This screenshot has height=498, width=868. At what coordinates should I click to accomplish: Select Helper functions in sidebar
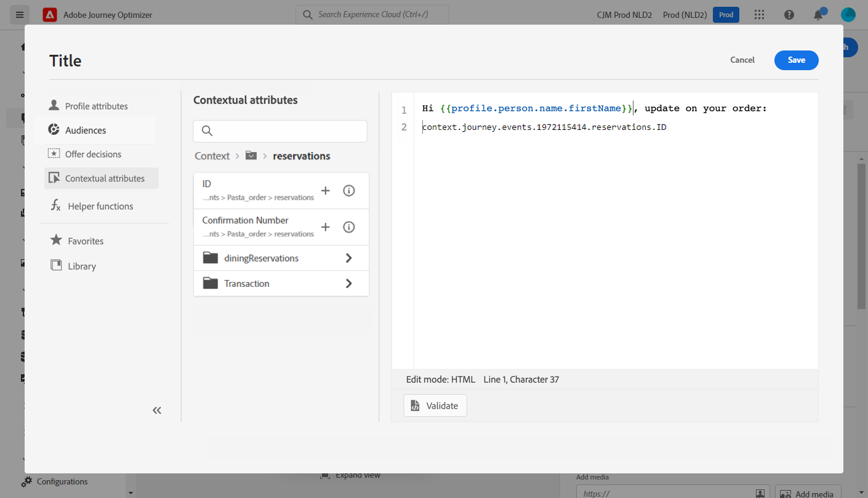pos(100,206)
